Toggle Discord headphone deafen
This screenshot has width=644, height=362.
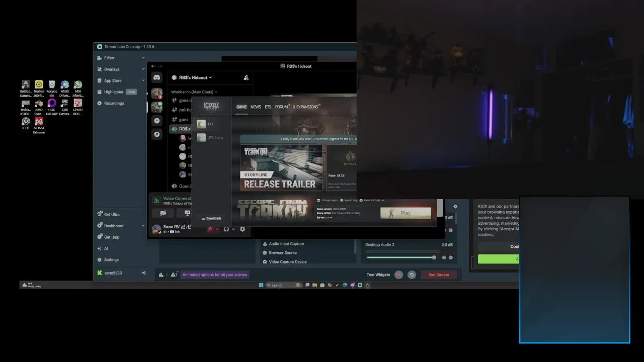click(x=226, y=229)
